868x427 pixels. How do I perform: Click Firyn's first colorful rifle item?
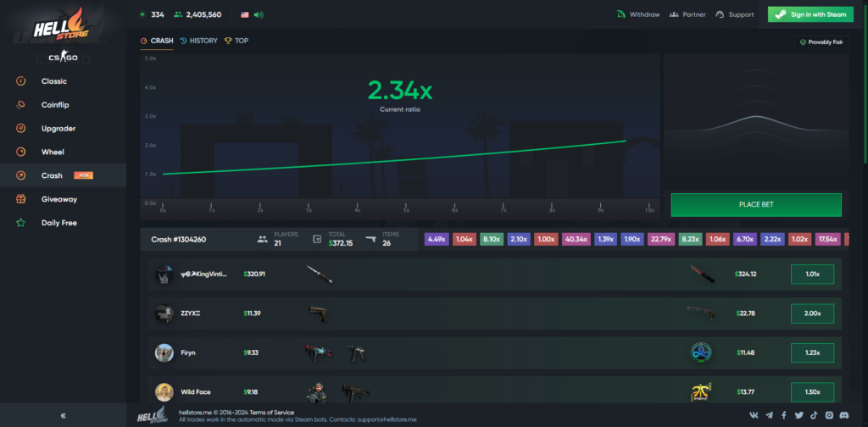(x=318, y=352)
